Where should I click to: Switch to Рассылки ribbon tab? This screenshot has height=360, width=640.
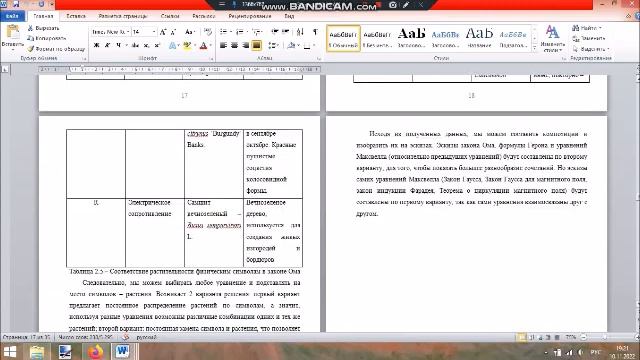[203, 16]
